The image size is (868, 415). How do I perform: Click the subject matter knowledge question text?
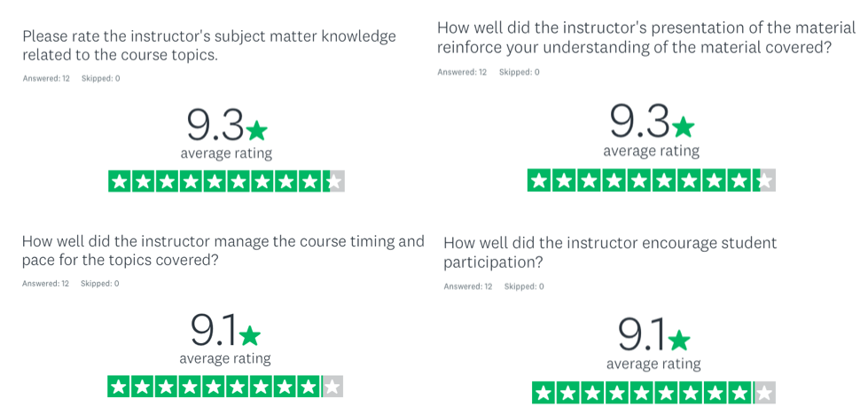pyautogui.click(x=209, y=46)
